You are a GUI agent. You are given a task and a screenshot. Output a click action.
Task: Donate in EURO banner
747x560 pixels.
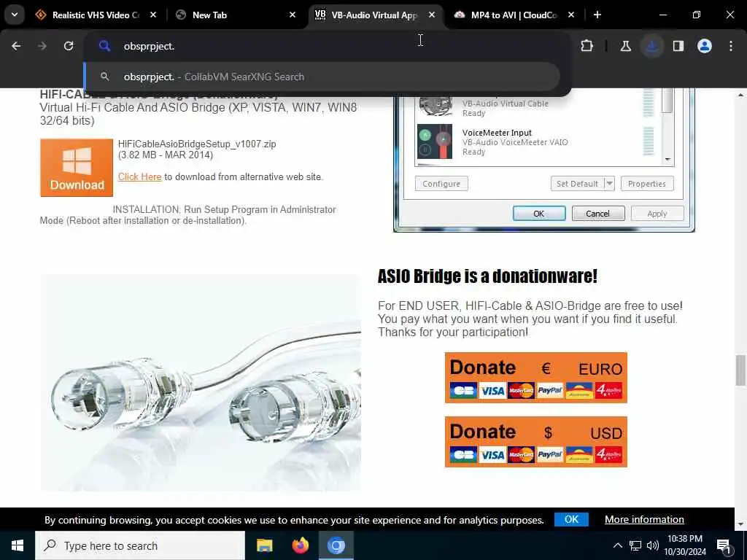point(536,378)
